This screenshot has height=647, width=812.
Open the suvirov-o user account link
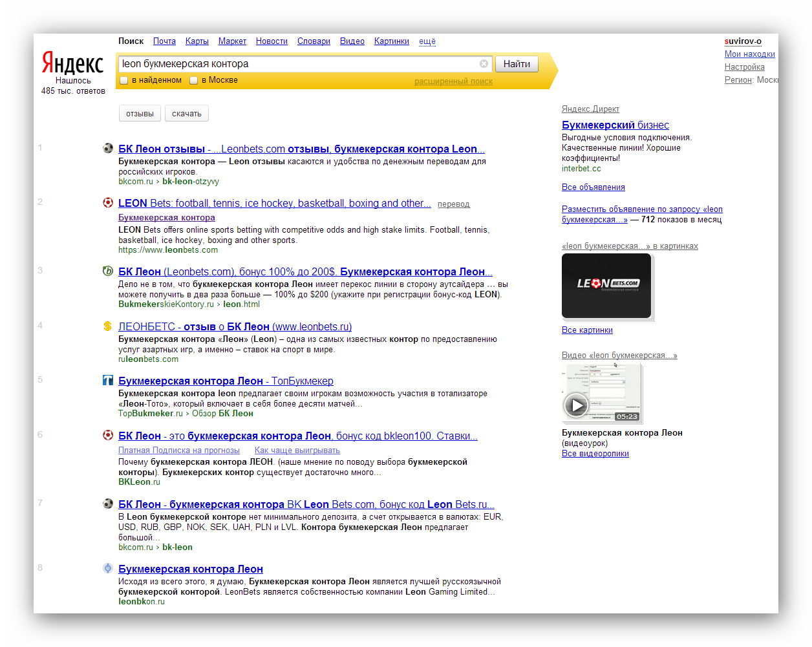743,41
